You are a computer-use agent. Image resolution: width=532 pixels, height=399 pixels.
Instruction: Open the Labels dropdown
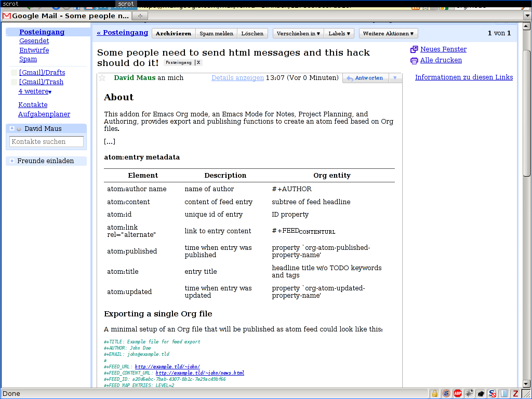(x=339, y=33)
